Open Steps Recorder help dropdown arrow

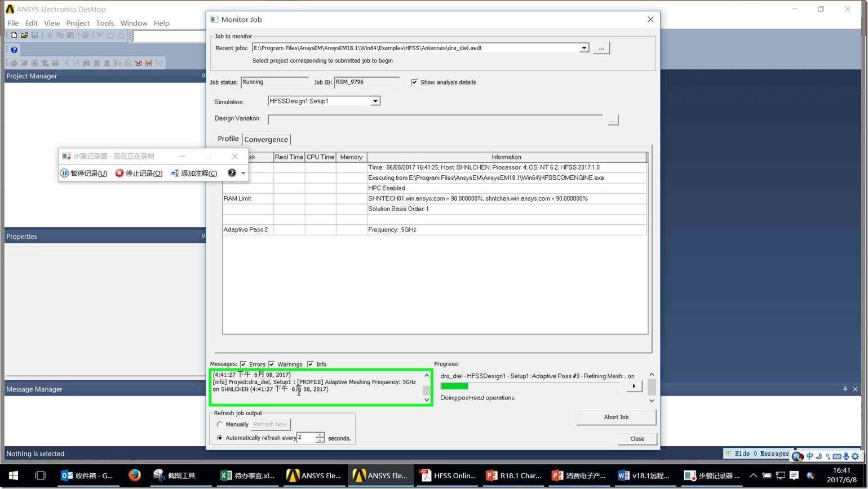click(243, 173)
